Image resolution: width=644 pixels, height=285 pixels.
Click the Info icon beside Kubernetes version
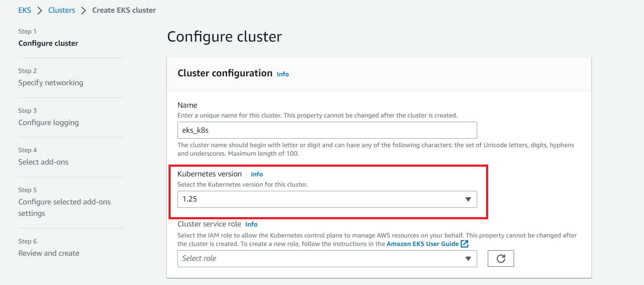257,174
